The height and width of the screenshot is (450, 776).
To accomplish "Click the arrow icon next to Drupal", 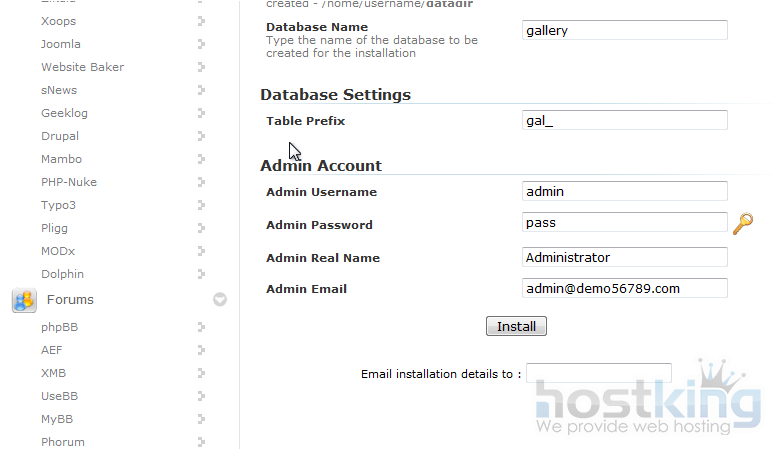I will tap(202, 136).
